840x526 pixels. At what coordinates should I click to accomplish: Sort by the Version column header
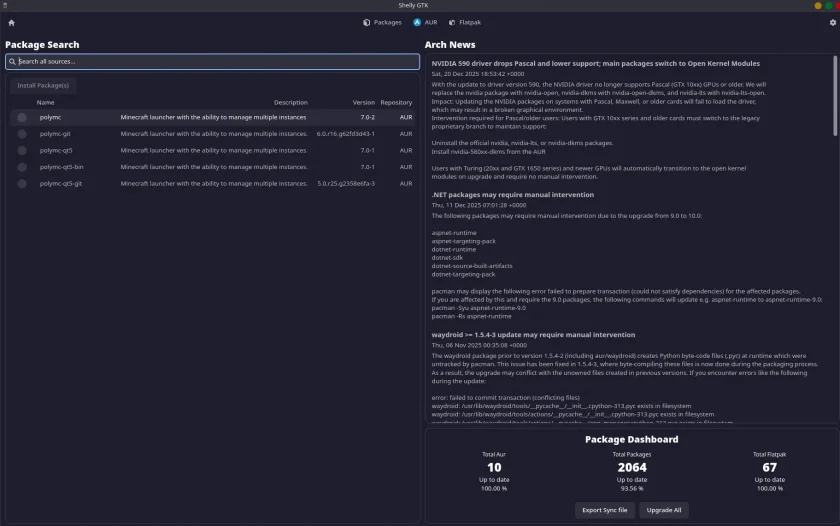(x=364, y=102)
